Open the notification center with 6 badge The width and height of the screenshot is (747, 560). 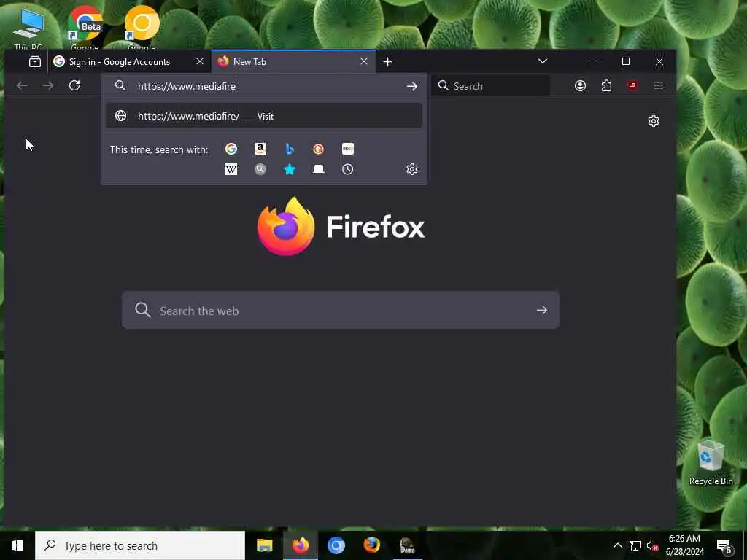click(x=724, y=547)
